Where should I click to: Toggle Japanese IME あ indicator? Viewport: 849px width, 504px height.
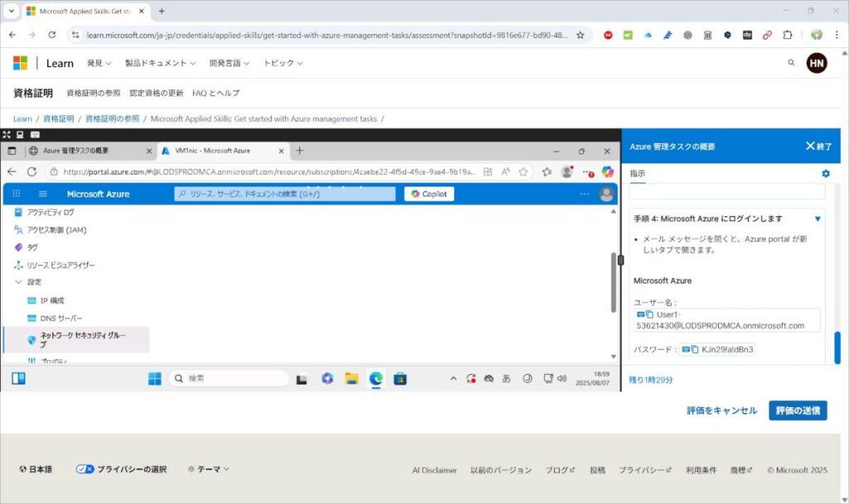(x=507, y=378)
